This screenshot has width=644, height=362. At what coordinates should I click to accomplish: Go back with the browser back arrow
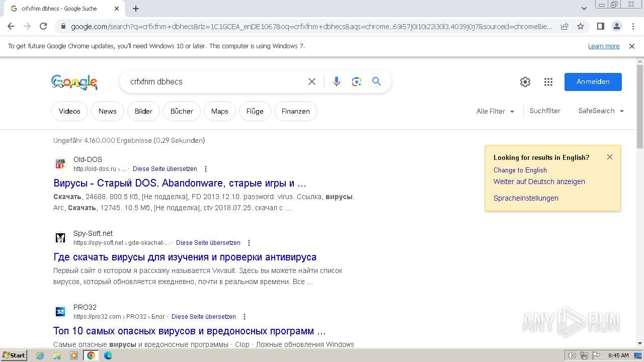(11, 26)
